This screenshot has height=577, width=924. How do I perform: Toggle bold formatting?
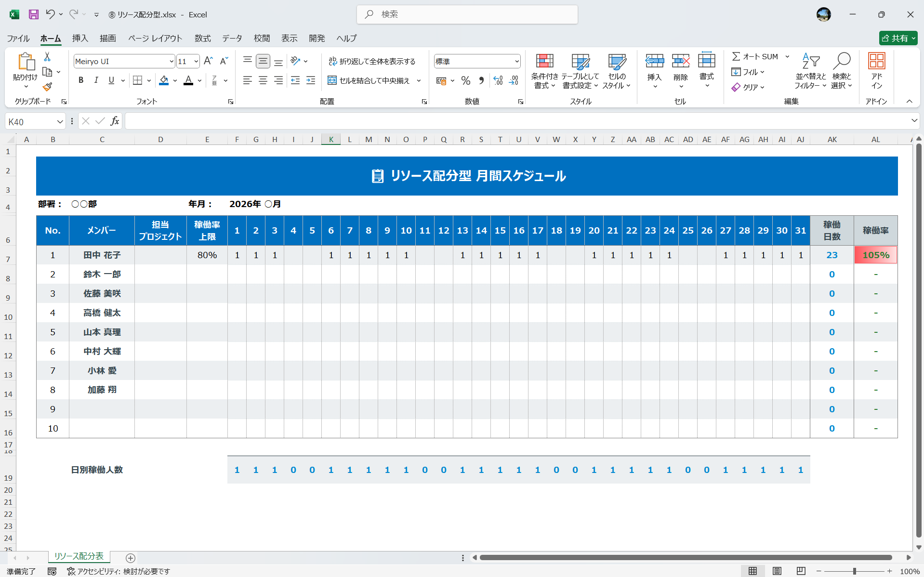tap(81, 80)
